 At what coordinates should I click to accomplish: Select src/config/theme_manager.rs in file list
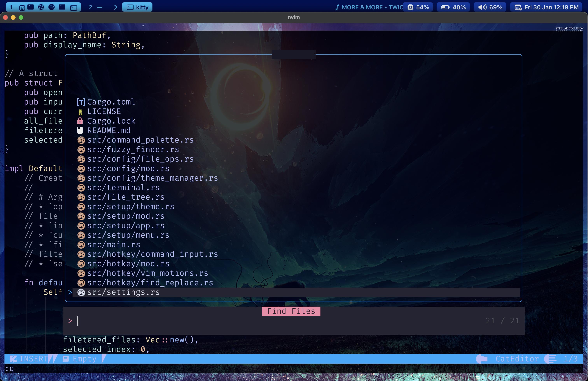[x=152, y=178]
